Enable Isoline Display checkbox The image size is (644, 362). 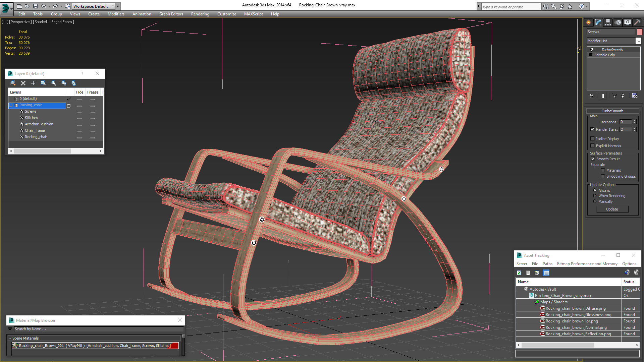pos(593,139)
